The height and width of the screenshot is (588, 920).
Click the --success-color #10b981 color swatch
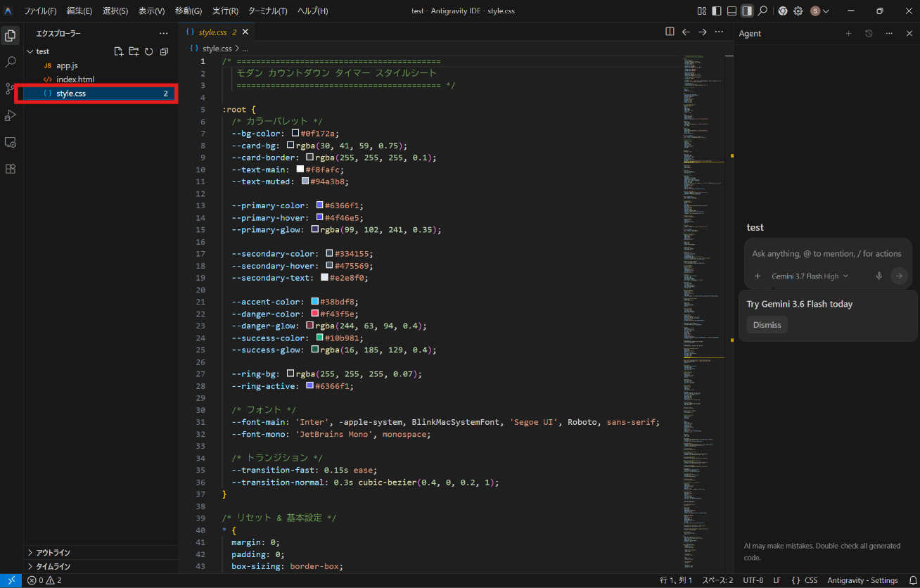(x=319, y=338)
